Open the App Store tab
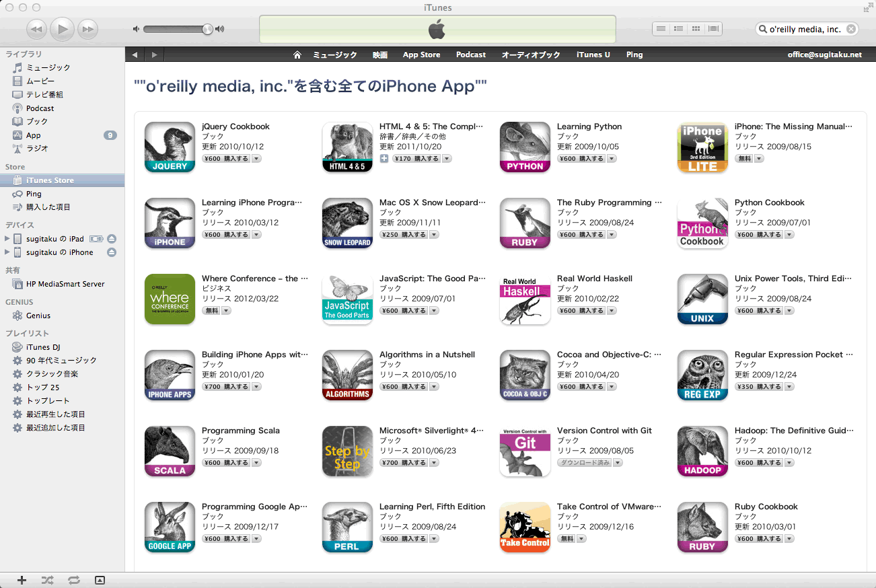This screenshot has width=876, height=588. pos(421,54)
